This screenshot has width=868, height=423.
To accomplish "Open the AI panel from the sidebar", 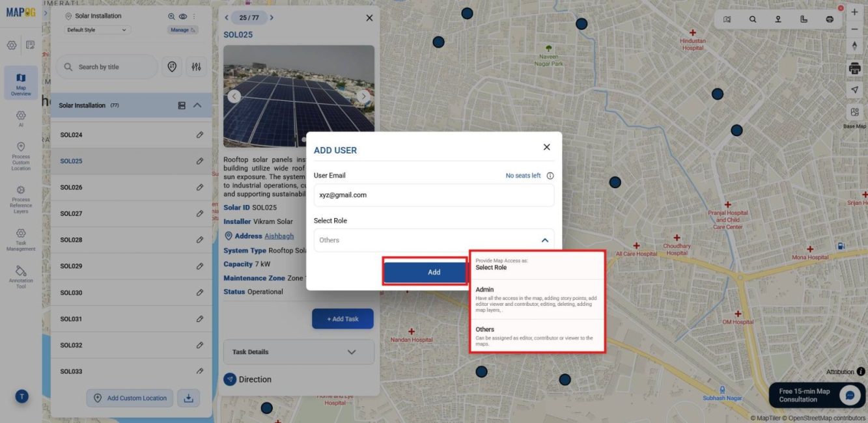I will [21, 116].
